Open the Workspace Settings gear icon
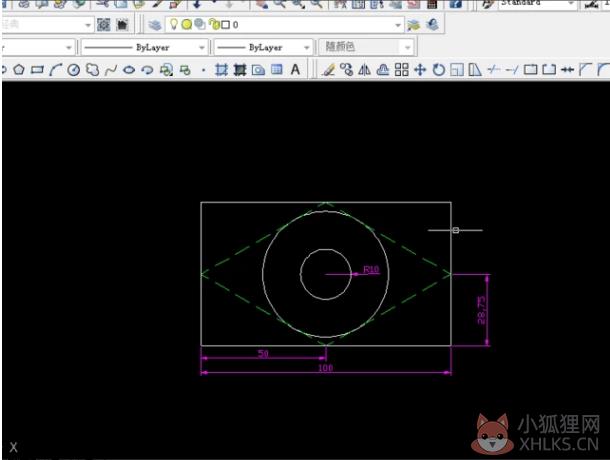The image size is (610, 460). [x=103, y=25]
